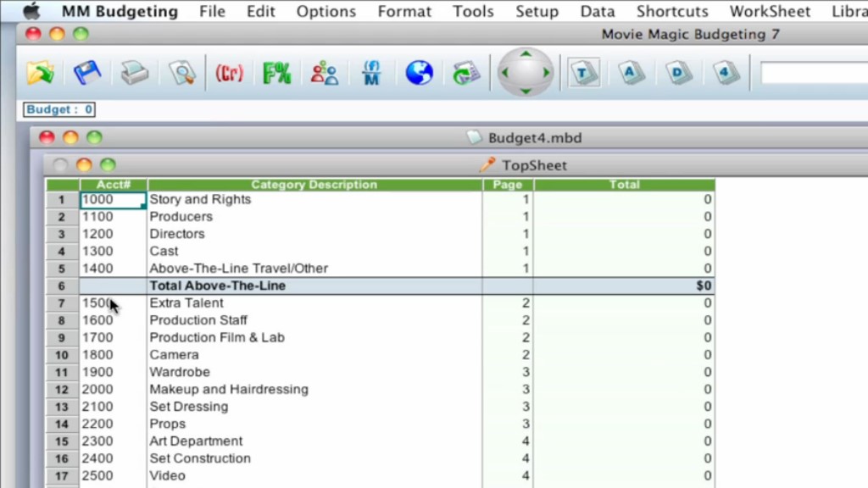The height and width of the screenshot is (488, 868).
Task: Click the Category Description column header
Action: click(x=314, y=185)
